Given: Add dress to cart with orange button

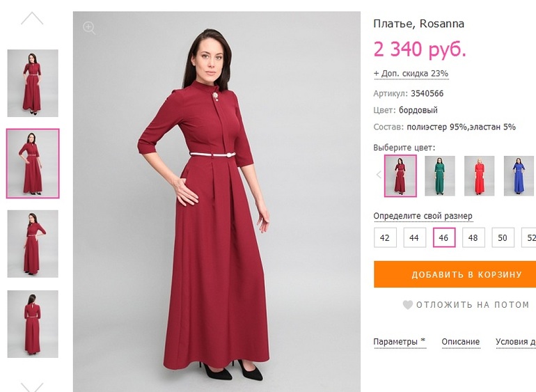Looking at the screenshot, I should [455, 274].
